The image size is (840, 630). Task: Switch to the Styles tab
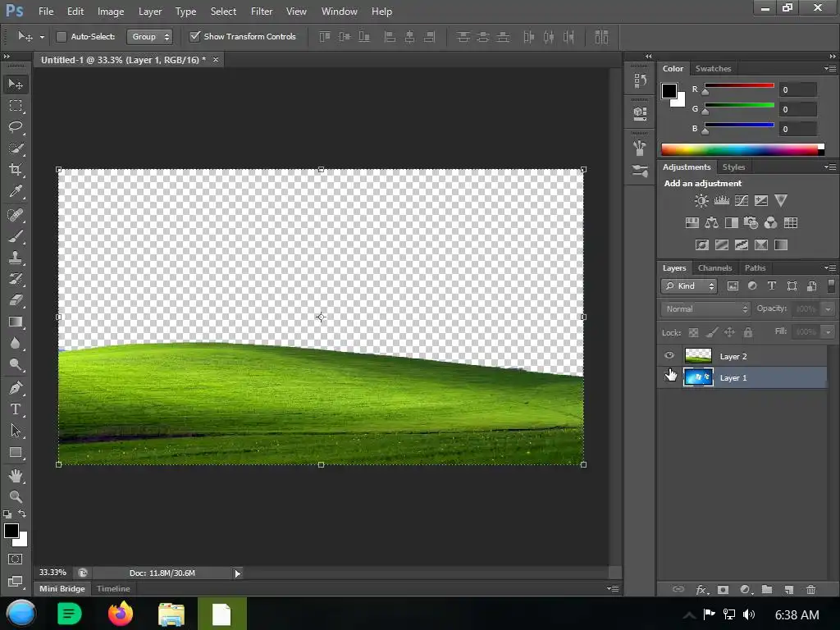click(x=733, y=167)
